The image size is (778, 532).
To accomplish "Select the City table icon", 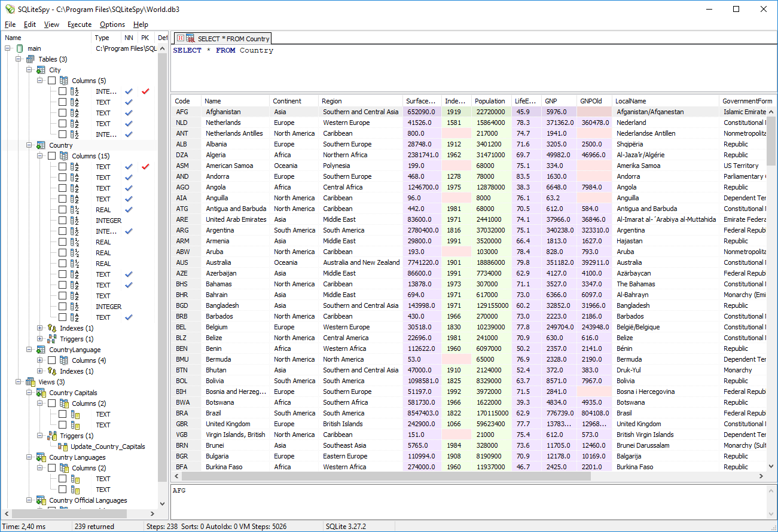I will [41, 70].
